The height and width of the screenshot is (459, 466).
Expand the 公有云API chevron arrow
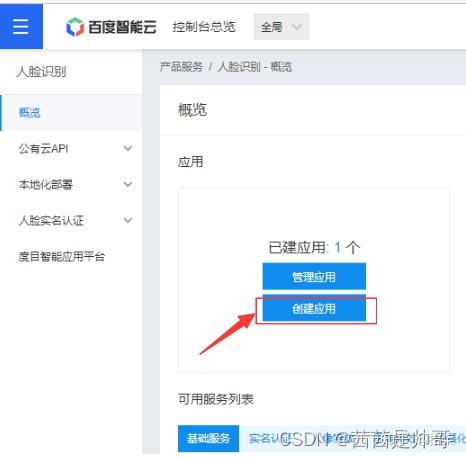[128, 148]
